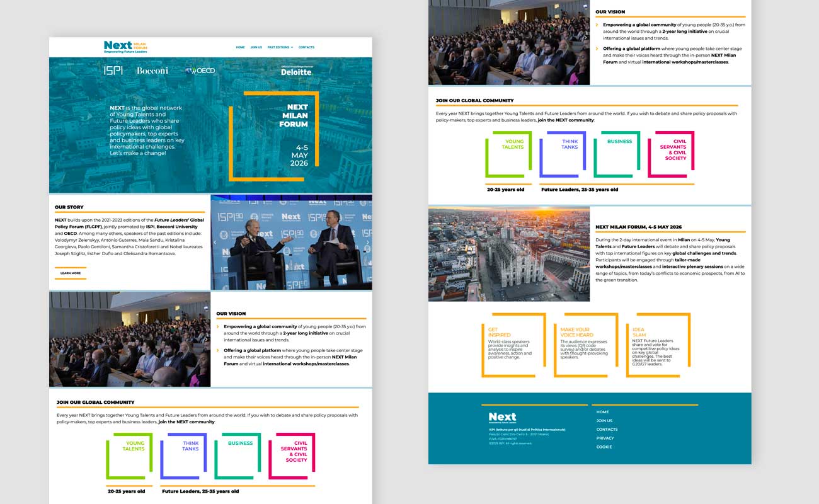Image resolution: width=819 pixels, height=504 pixels.
Task: Select Join Us in the top navigation
Action: point(256,47)
